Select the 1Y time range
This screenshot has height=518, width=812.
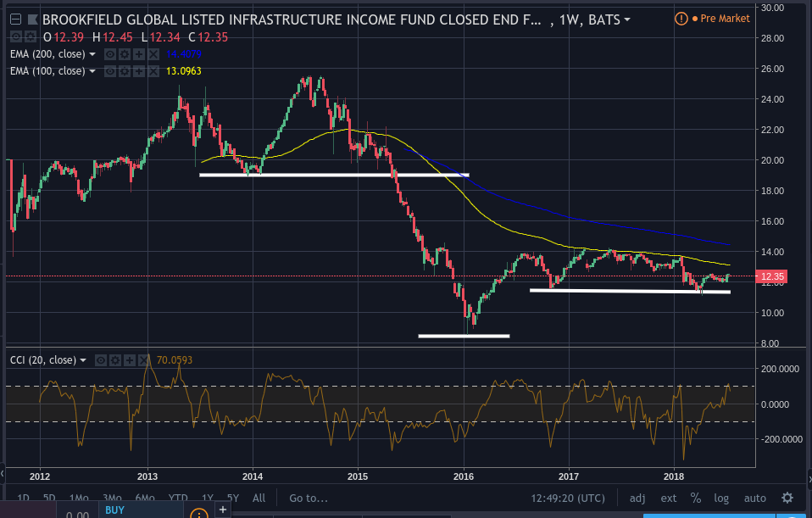coord(207,498)
